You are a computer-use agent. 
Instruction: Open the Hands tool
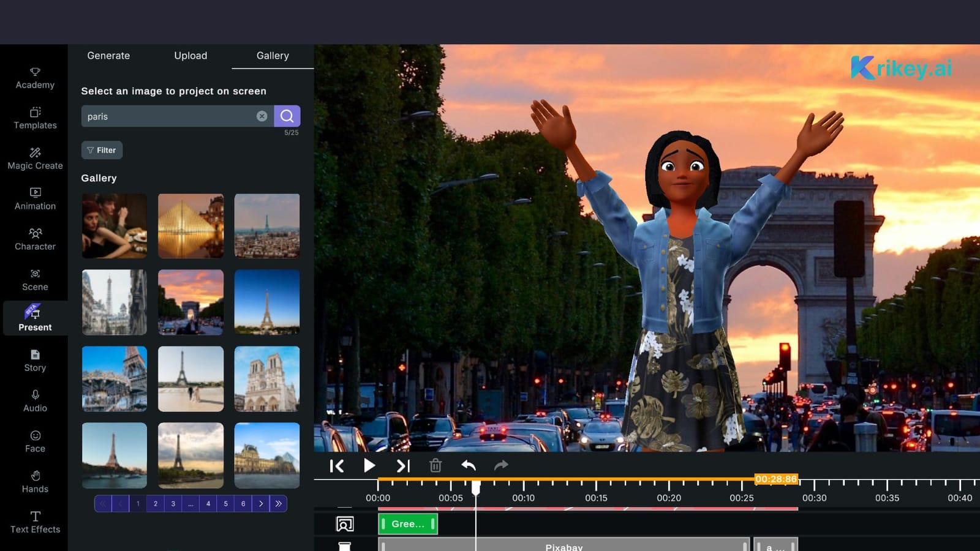(35, 481)
